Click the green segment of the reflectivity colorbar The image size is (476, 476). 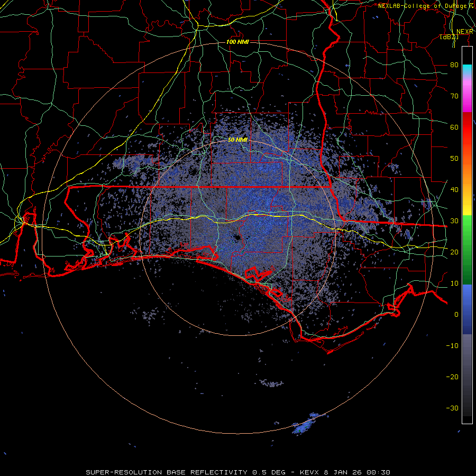(467, 250)
